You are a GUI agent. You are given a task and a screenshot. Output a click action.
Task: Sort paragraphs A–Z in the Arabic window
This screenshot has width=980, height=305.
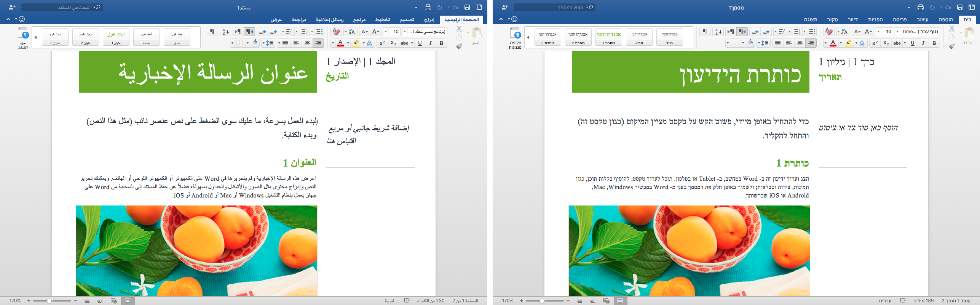pos(225,32)
